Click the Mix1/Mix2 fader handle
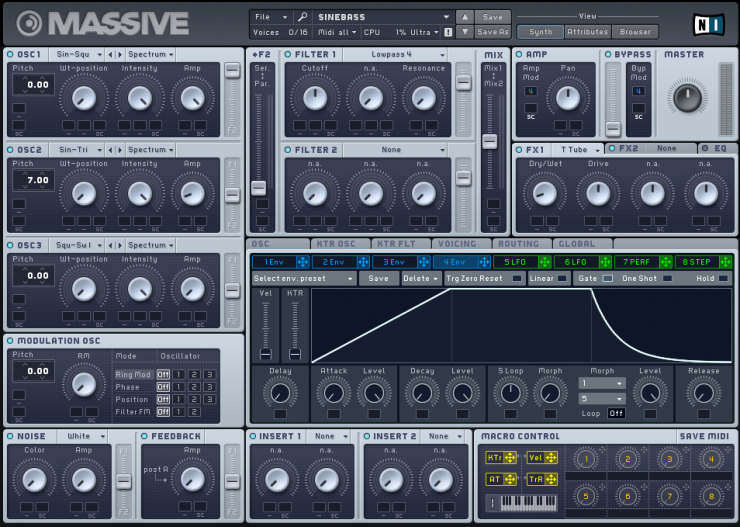 489,141
